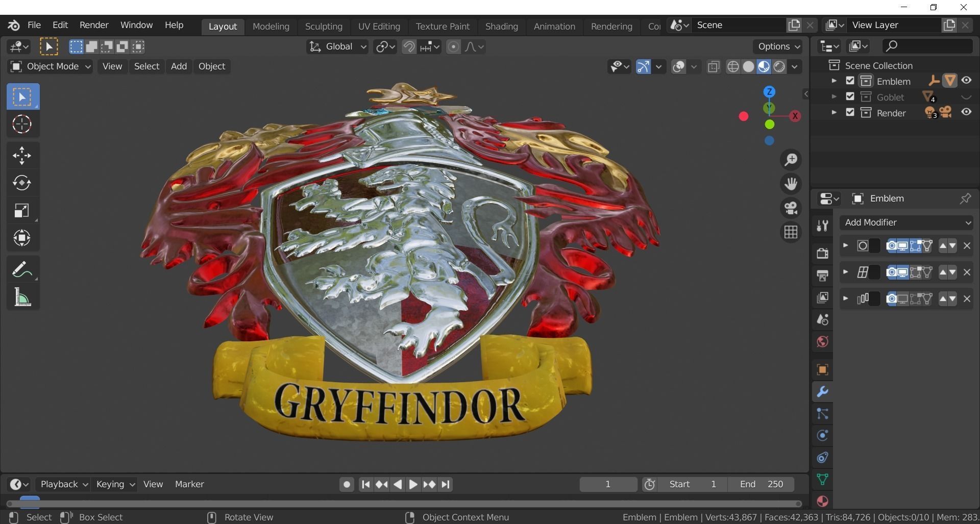
Task: Open the Modifier properties wrench tab
Action: tap(822, 392)
